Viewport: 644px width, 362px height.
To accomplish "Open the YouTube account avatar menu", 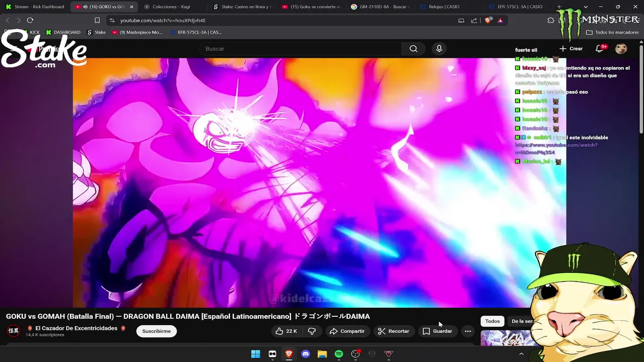I will coord(621,49).
